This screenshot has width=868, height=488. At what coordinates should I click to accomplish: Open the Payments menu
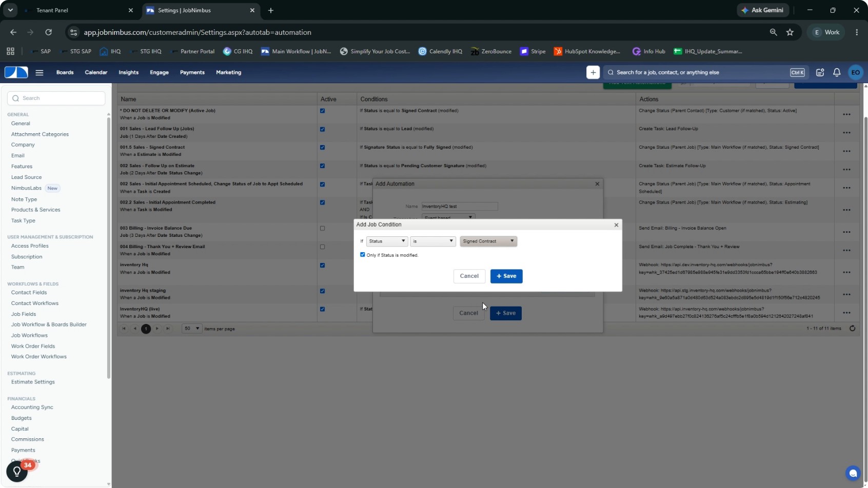tap(192, 72)
